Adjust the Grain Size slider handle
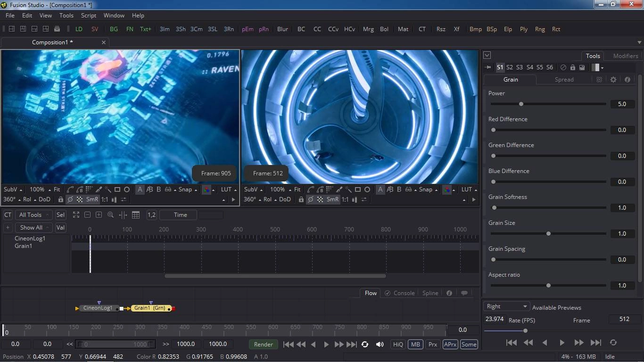Image resolution: width=644 pixels, height=362 pixels. [x=548, y=233]
